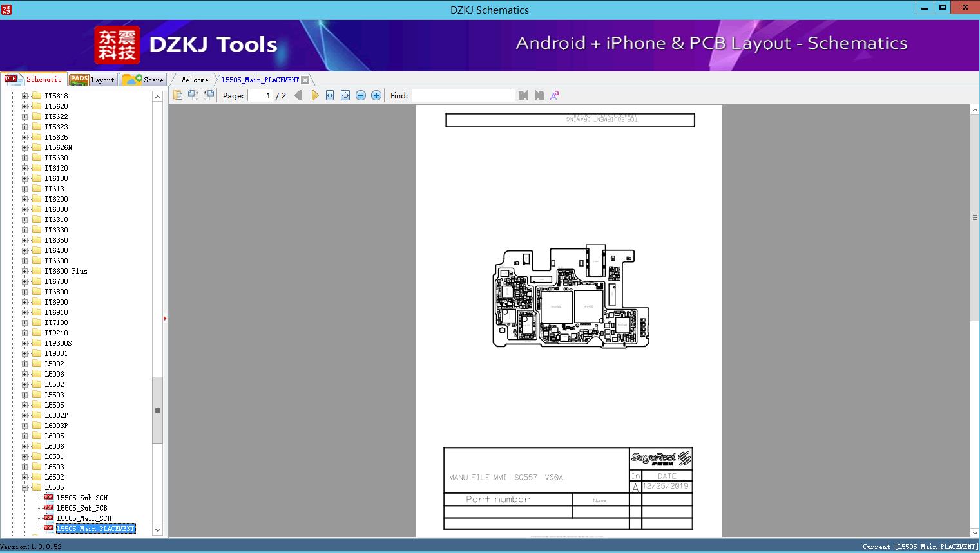Open the Welcome tab

coord(195,80)
